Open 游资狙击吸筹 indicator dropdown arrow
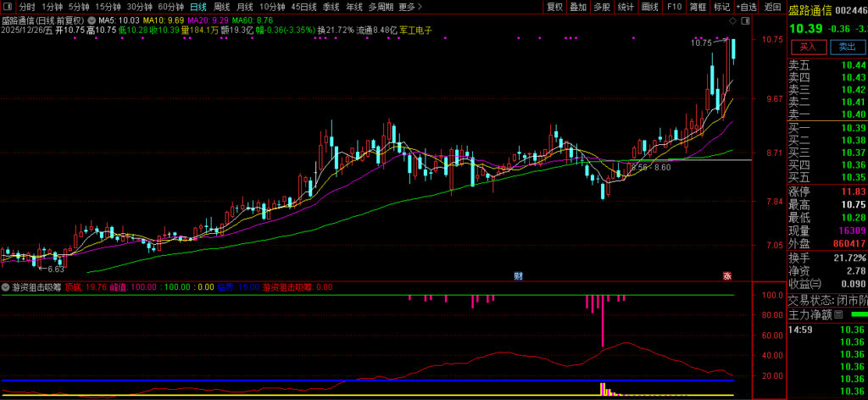 7,287
